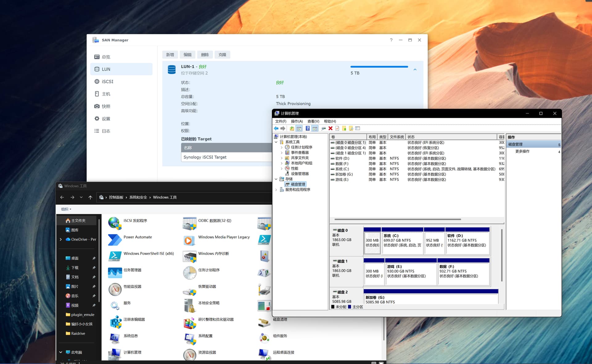The width and height of the screenshot is (592, 364).
Task: Open the 查看(V) menu
Action: 313,121
